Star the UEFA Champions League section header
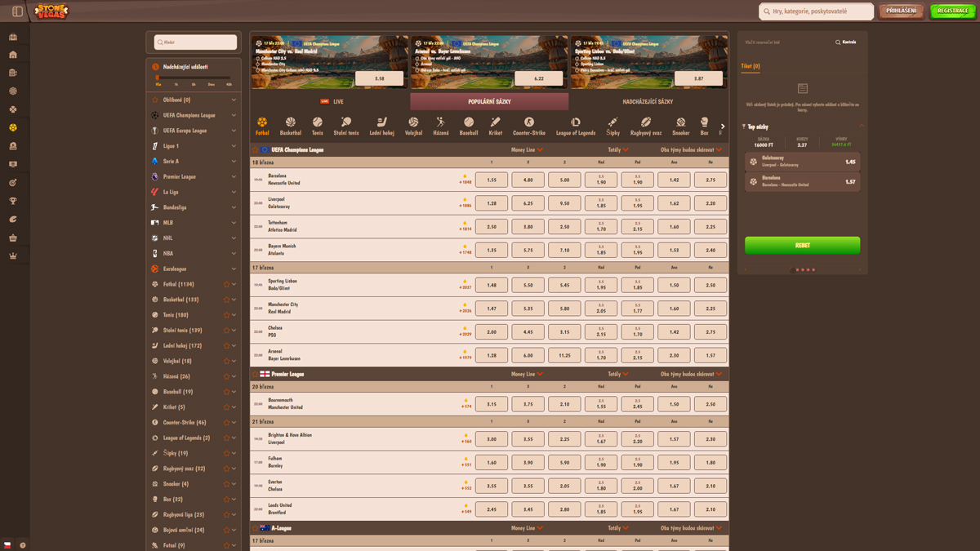This screenshot has height=551, width=980. point(255,150)
